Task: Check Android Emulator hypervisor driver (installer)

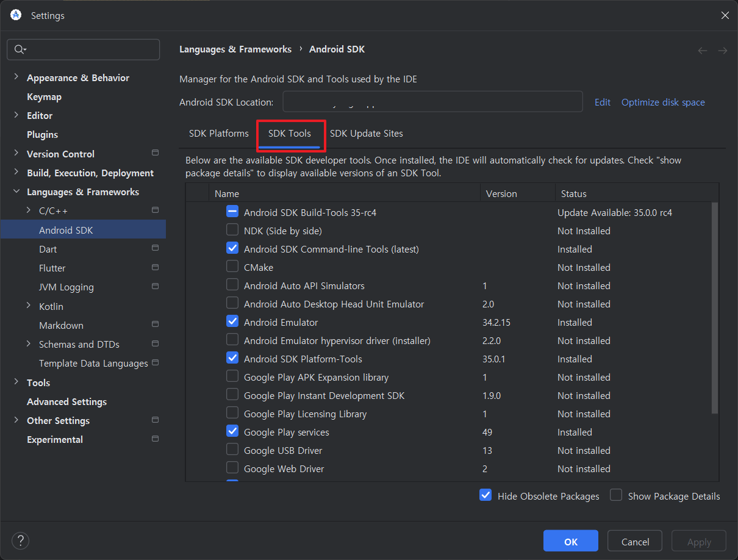Action: tap(232, 340)
